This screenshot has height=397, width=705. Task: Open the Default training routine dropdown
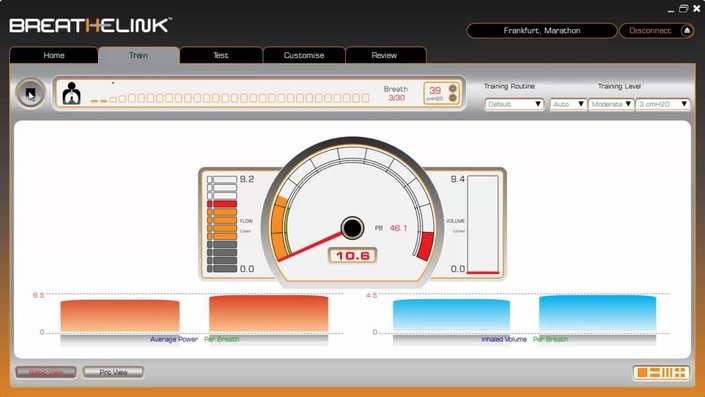[x=514, y=104]
